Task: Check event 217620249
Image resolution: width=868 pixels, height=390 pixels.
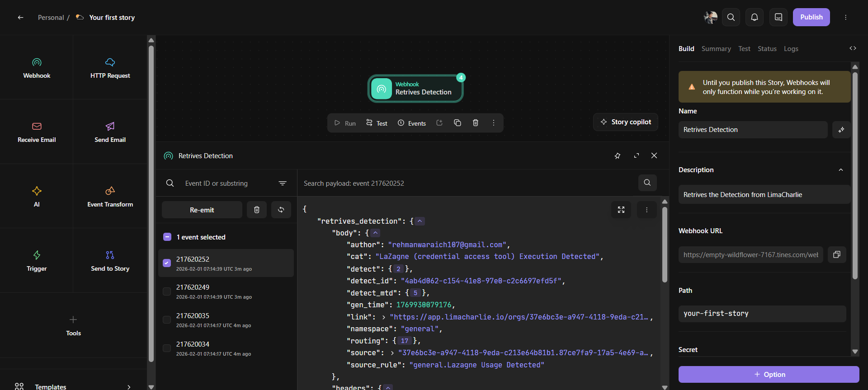Action: (167, 291)
